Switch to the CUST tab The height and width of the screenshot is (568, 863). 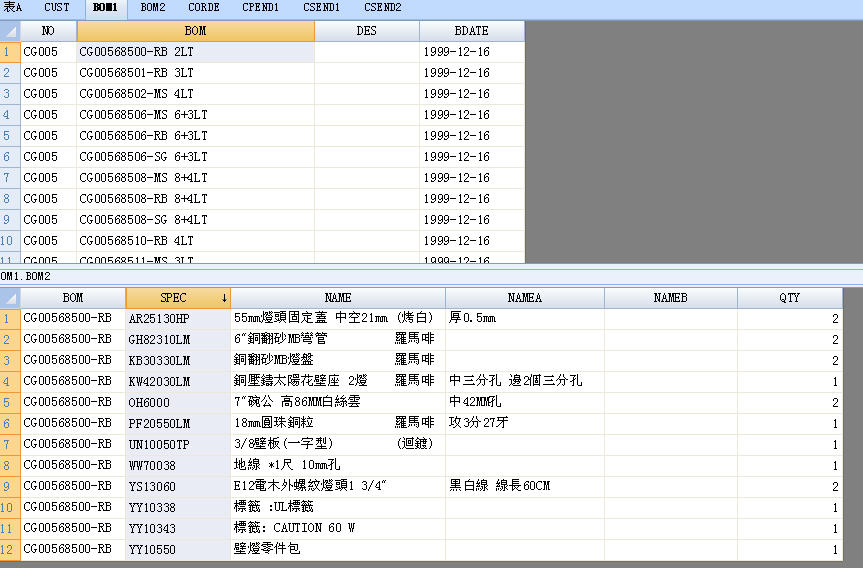[57, 8]
